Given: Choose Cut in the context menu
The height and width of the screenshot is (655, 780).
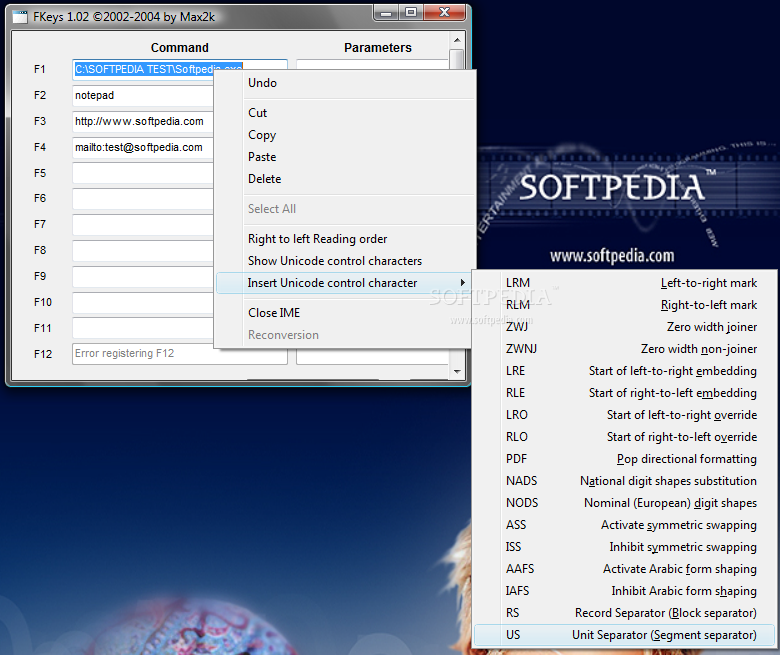Looking at the screenshot, I should [x=344, y=113].
